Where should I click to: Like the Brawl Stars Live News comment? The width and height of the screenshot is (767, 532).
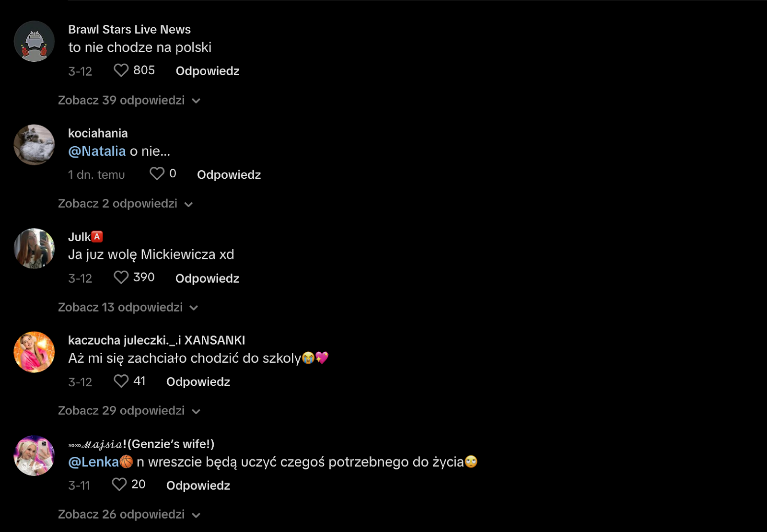click(121, 70)
